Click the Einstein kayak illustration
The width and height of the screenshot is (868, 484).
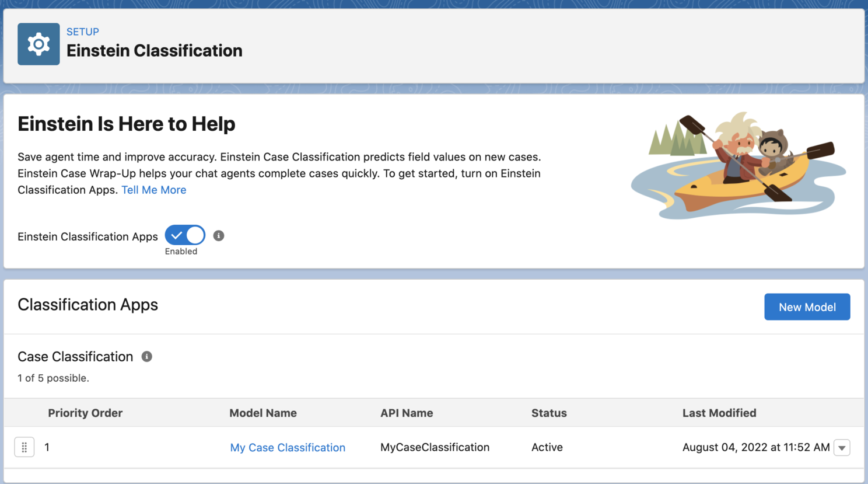tap(738, 166)
